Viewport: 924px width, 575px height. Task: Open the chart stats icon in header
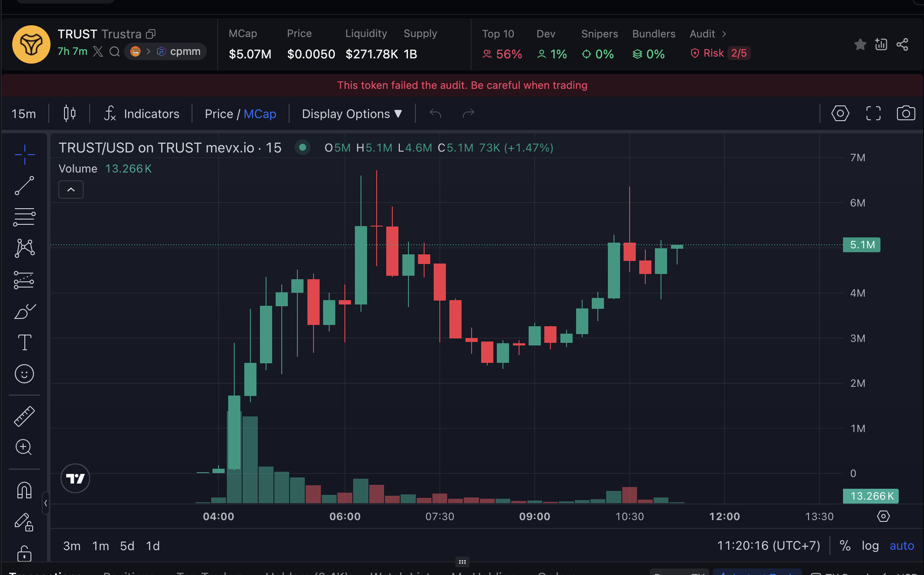tap(881, 44)
